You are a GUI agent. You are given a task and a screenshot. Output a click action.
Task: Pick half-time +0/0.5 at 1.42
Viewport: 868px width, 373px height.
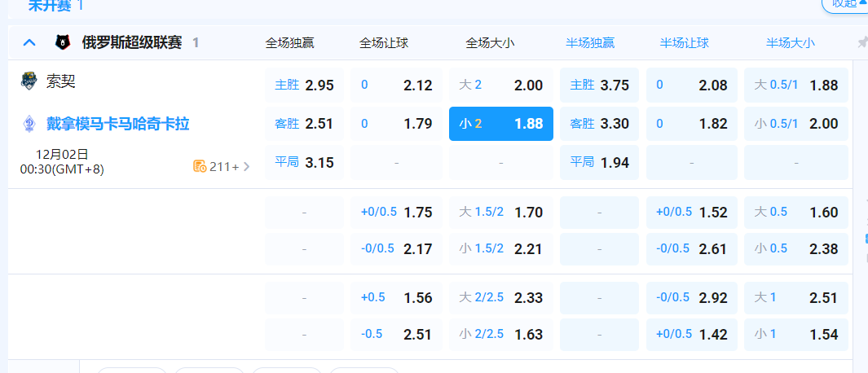[x=692, y=334]
